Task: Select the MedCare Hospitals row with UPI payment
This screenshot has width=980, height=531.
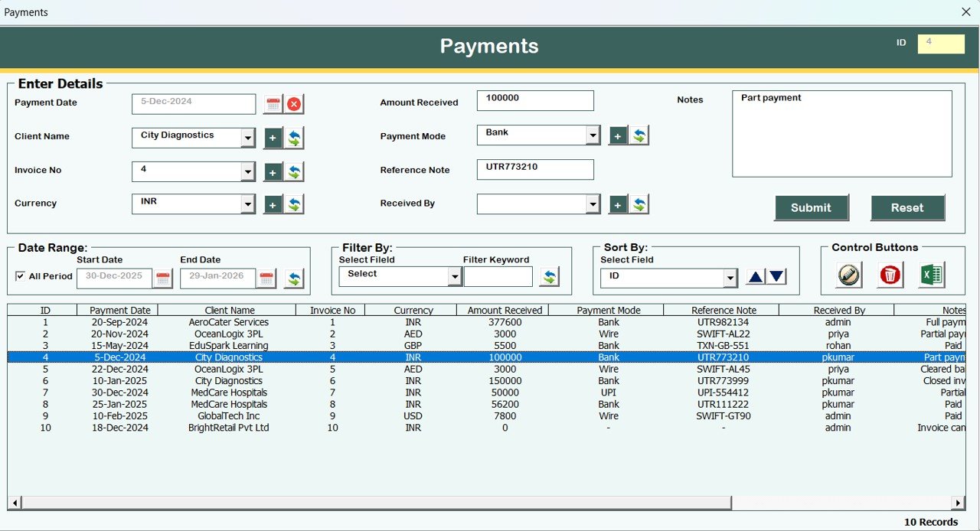Action: [x=306, y=393]
